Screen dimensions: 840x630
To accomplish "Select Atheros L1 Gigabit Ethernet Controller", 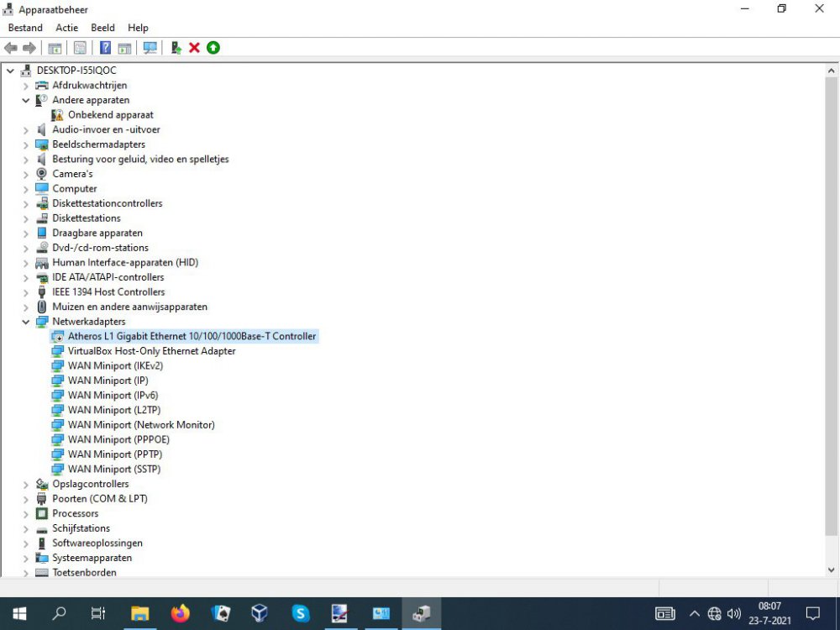I will (192, 337).
